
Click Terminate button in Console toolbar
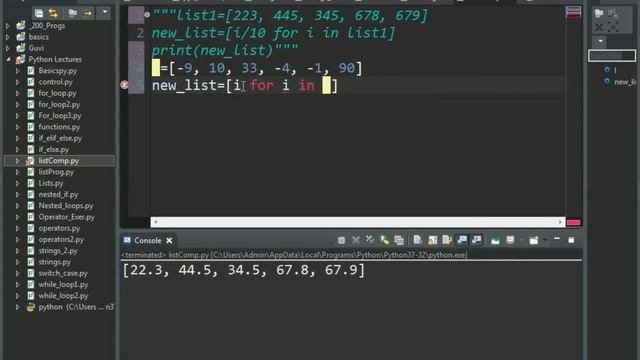(x=341, y=240)
